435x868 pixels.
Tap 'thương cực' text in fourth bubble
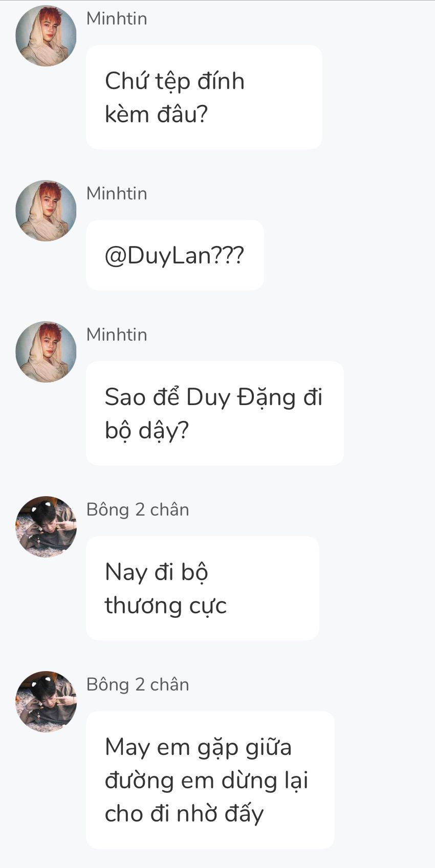[165, 606]
